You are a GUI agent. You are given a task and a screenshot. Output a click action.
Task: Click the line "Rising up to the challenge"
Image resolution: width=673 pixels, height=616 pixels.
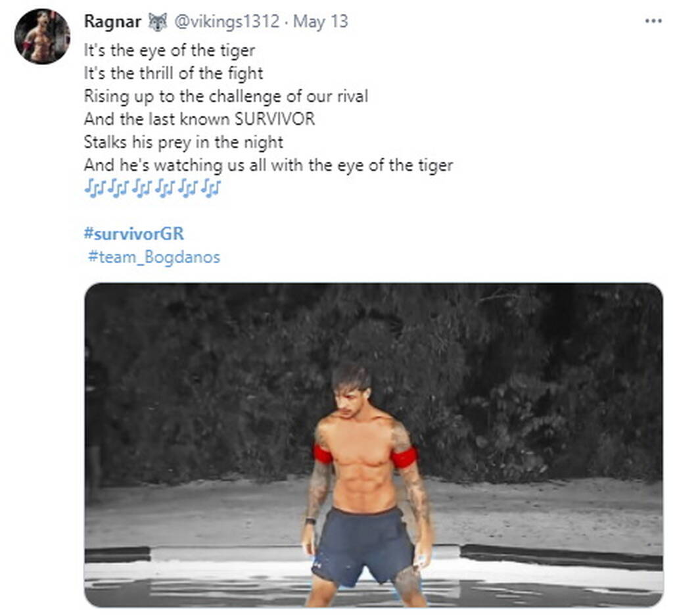pyautogui.click(x=225, y=96)
